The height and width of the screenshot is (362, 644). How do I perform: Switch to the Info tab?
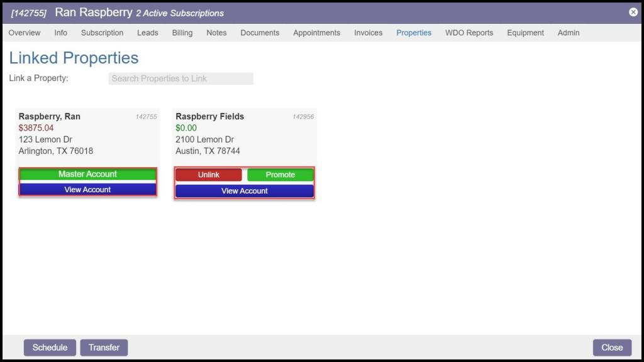point(60,33)
